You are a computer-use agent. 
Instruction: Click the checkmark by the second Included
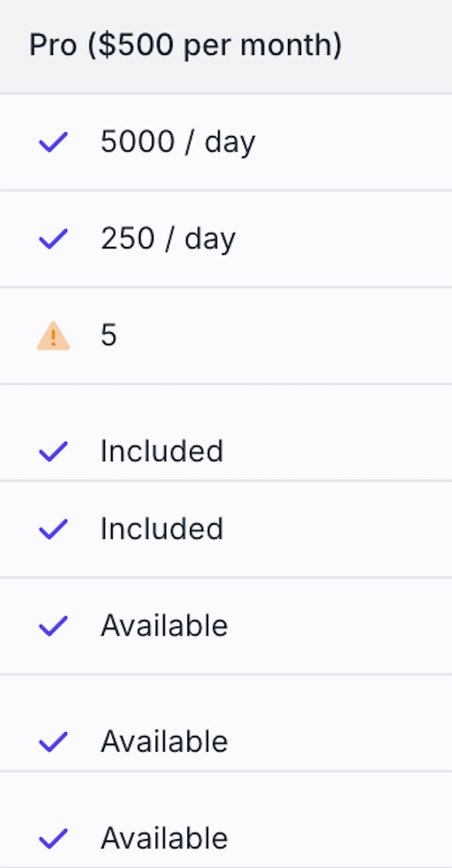pos(53,529)
